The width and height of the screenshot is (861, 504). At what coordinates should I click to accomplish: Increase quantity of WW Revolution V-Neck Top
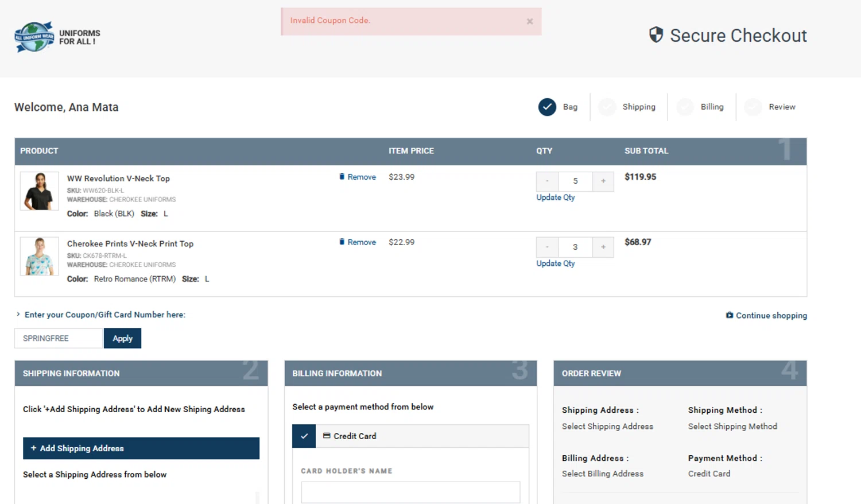coord(603,181)
